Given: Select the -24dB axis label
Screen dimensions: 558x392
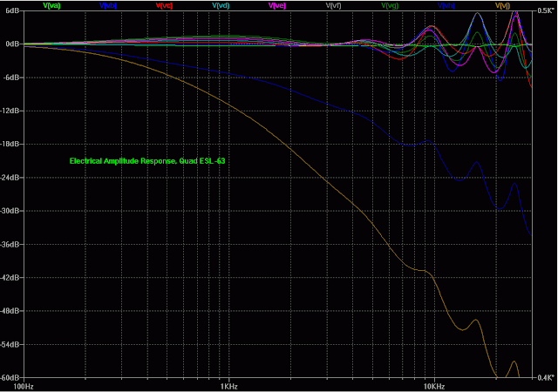Looking at the screenshot, I should [10, 178].
